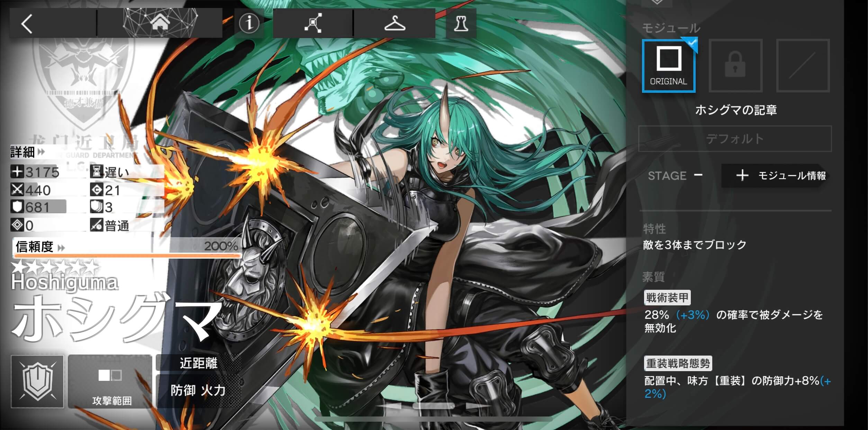
Task: Click the attack speed sword-clock icon
Action: [97, 225]
